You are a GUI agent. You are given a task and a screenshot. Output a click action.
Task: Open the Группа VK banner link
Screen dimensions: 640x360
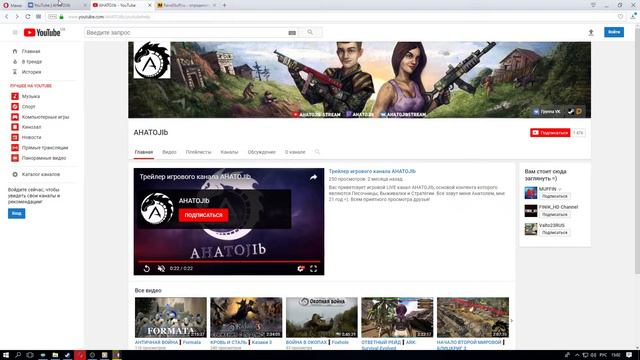[x=547, y=111]
